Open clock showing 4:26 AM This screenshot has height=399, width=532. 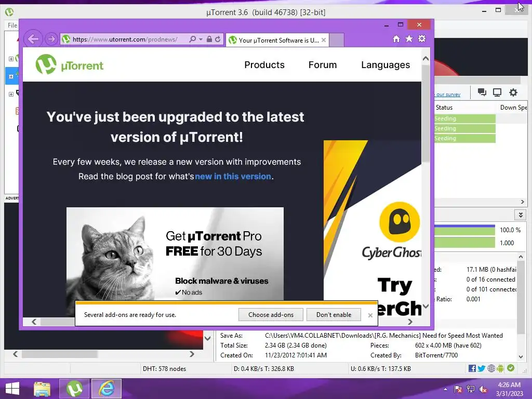tap(509, 389)
